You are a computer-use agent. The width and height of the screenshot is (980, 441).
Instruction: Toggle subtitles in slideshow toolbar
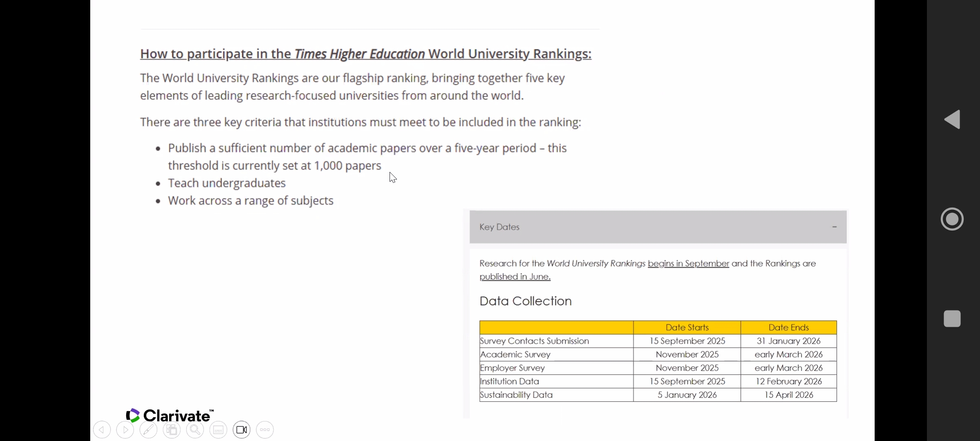[x=218, y=430]
